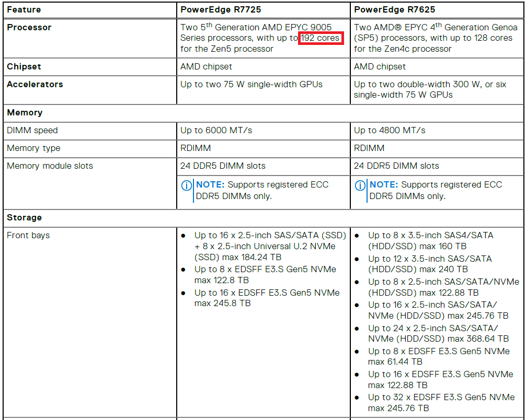The width and height of the screenshot is (526, 420).
Task: Click 'AMD chipset' in the R7725 column
Action: coord(206,66)
